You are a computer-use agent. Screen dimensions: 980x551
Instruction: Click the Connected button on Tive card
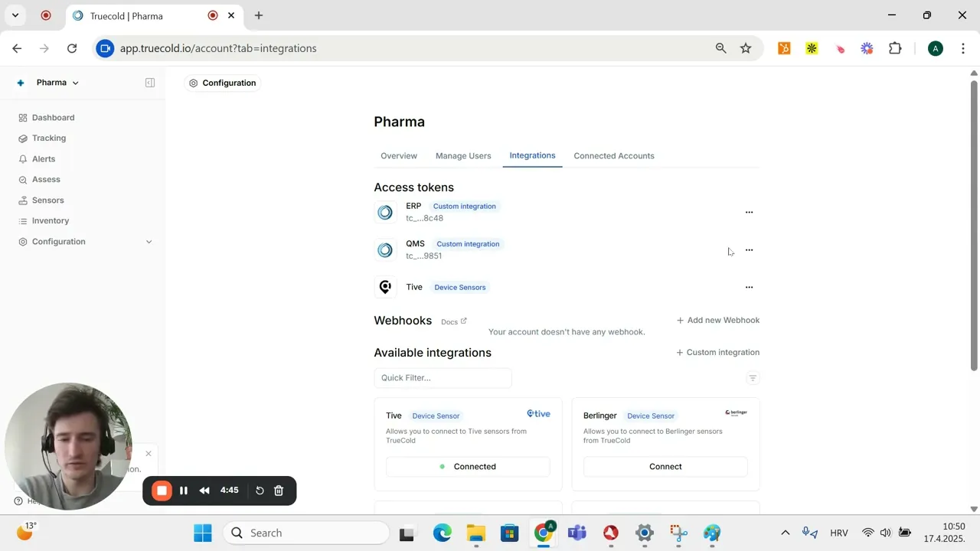(x=468, y=467)
